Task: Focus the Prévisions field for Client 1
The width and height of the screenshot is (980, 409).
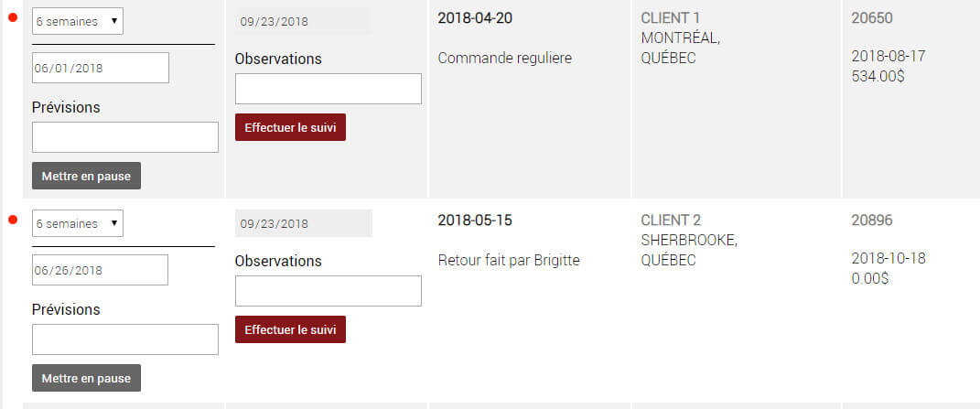Action: (125, 137)
